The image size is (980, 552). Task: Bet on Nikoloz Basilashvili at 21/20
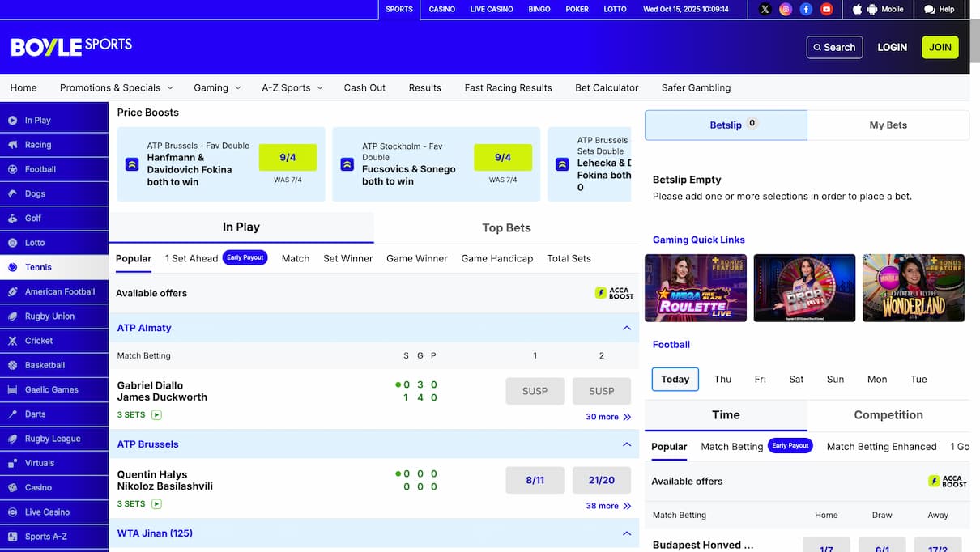602,480
